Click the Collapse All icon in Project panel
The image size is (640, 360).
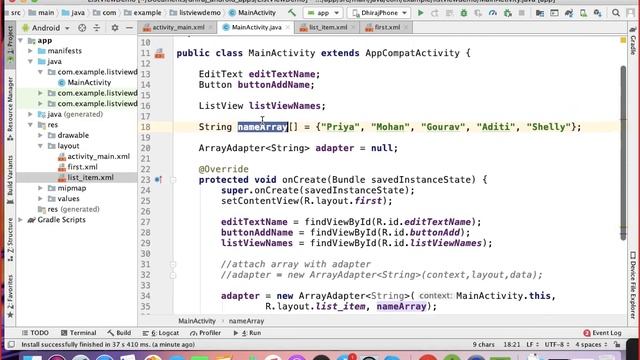[97, 28]
